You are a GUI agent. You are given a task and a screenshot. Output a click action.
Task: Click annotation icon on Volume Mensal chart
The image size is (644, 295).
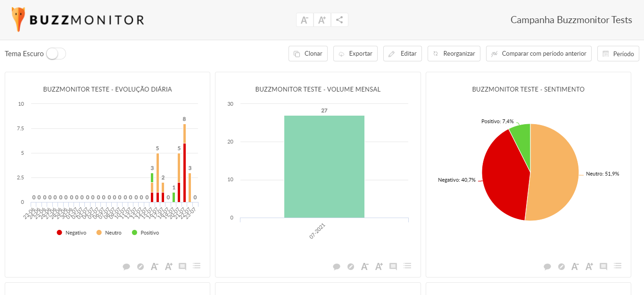coord(393,267)
